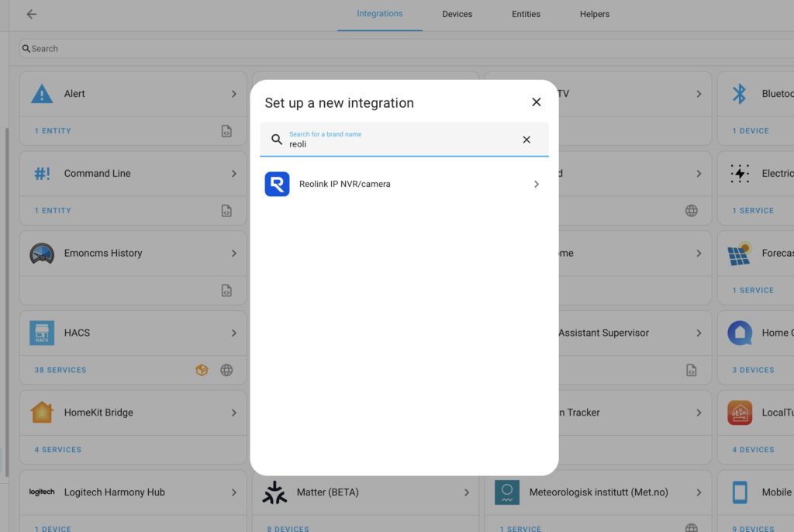Viewport: 794px width, 532px height.
Task: Click the YAML file icon on Emoncms History card
Action: (x=226, y=290)
